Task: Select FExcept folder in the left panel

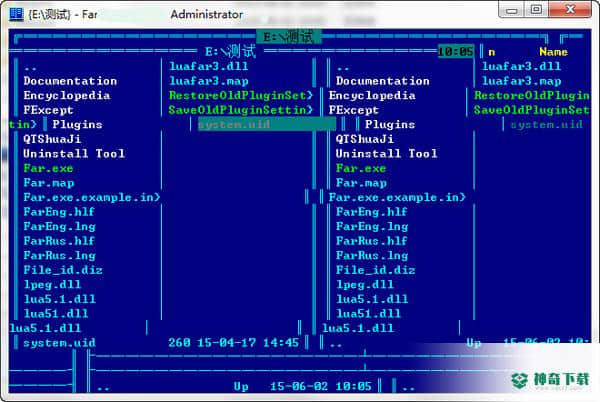Action: coord(48,110)
